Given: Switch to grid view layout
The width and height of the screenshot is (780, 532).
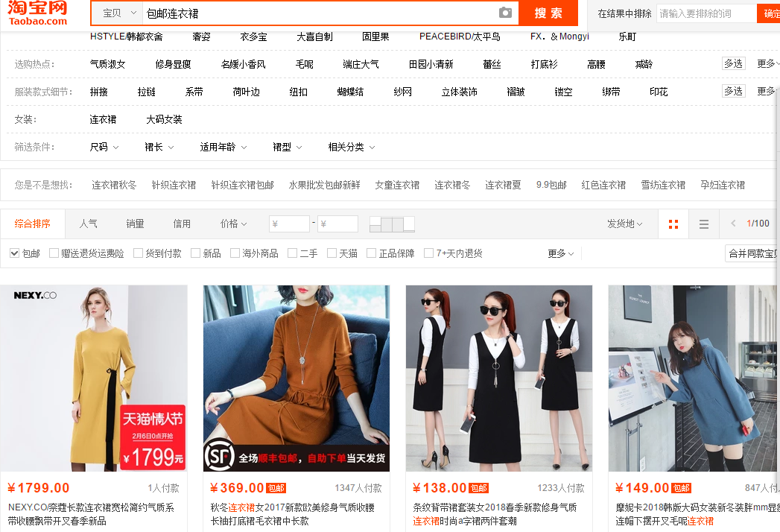Looking at the screenshot, I should [673, 224].
